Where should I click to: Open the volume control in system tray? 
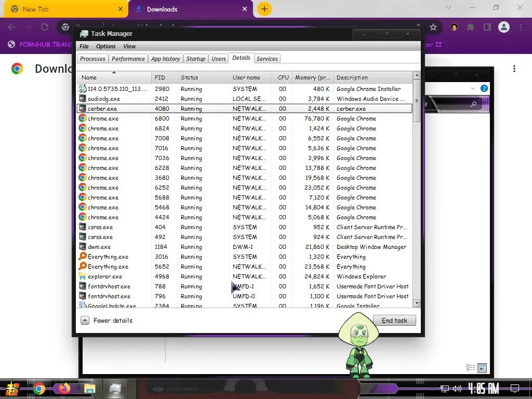pos(457,389)
